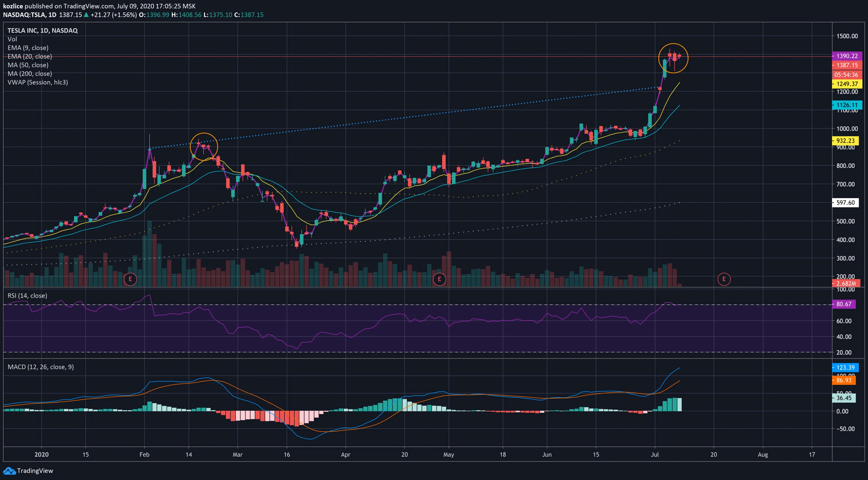
Task: Click the RSI (14, close) pane label
Action: 27,296
